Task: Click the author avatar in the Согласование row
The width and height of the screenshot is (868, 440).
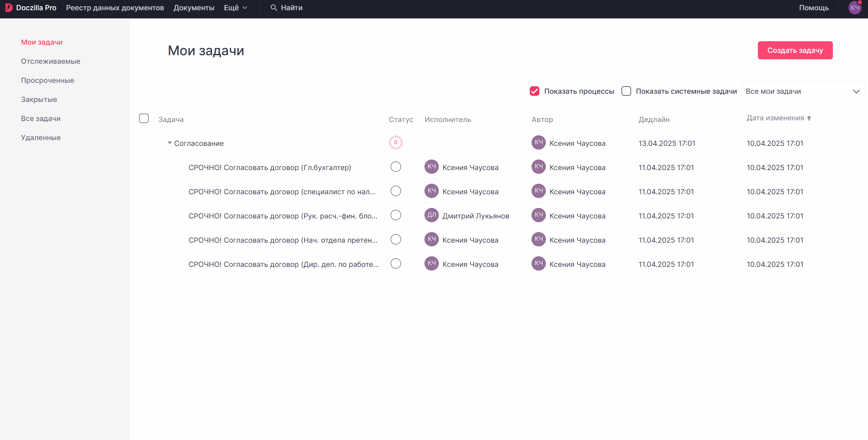Action: coord(538,142)
